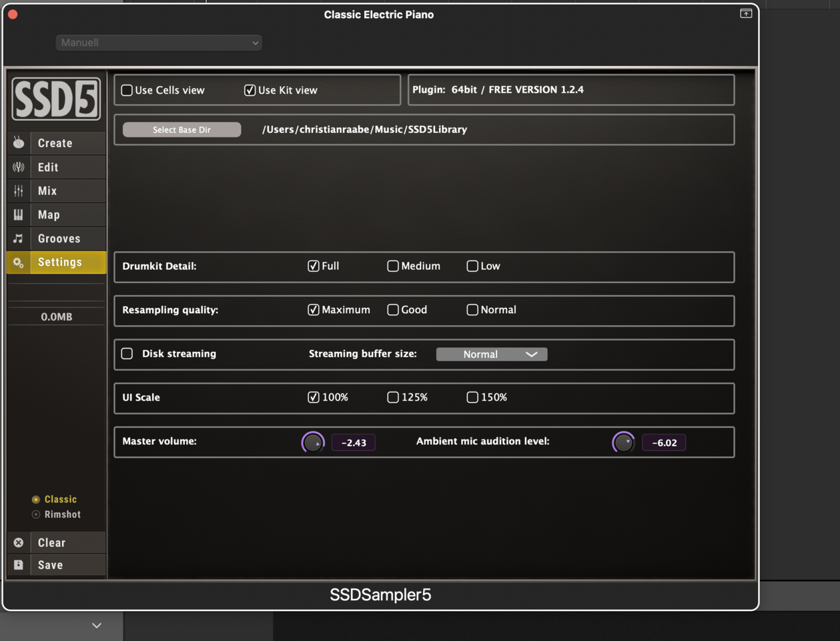Viewport: 840px width, 641px height.
Task: Set Drumkit Detail to Low
Action: 472,266
